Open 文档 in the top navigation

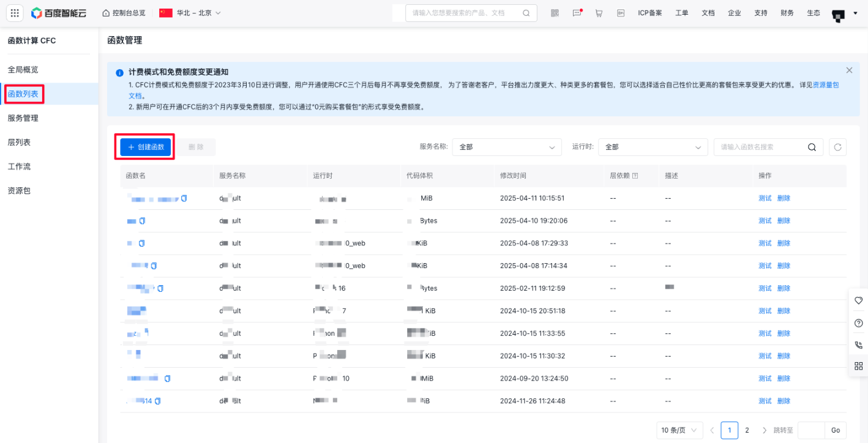coord(708,13)
